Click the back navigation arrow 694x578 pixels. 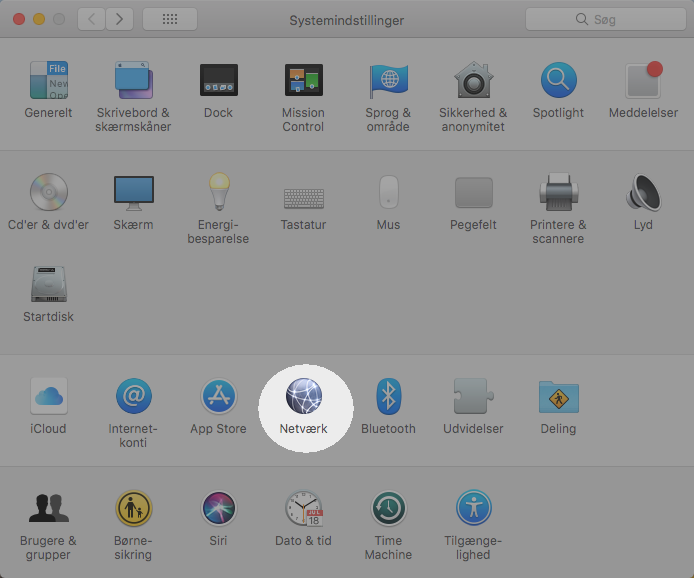click(x=91, y=19)
